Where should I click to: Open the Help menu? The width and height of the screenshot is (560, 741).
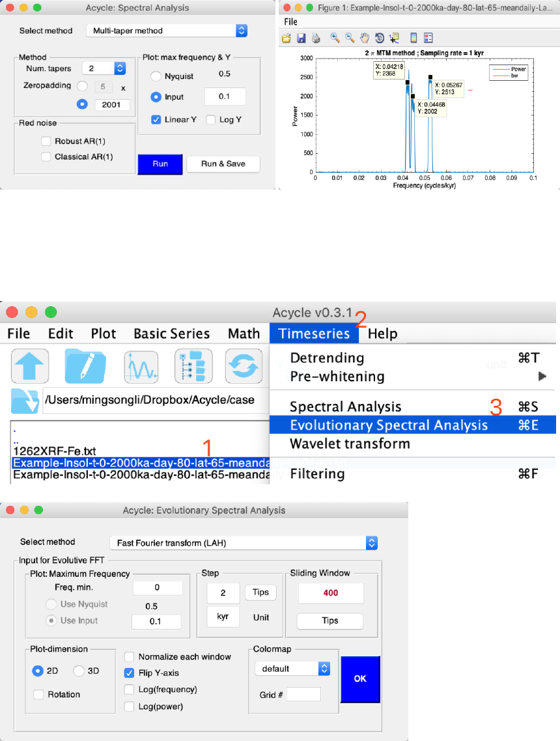(x=382, y=334)
